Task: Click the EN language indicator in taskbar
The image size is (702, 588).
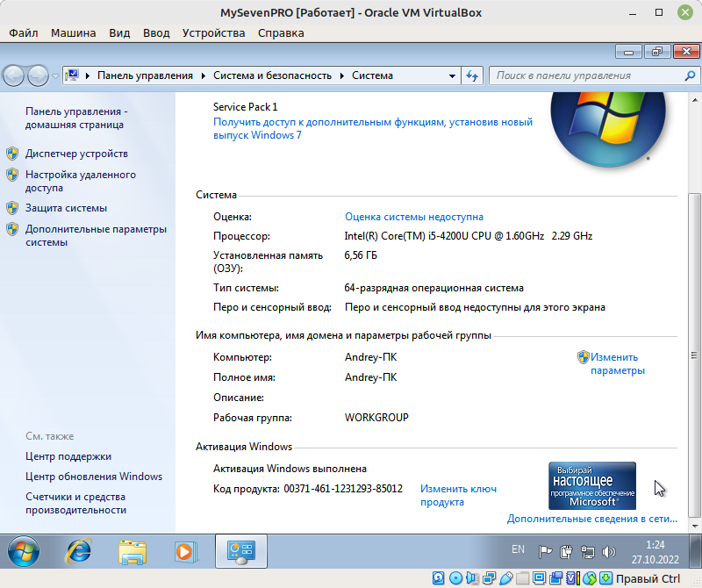Action: coord(518,549)
